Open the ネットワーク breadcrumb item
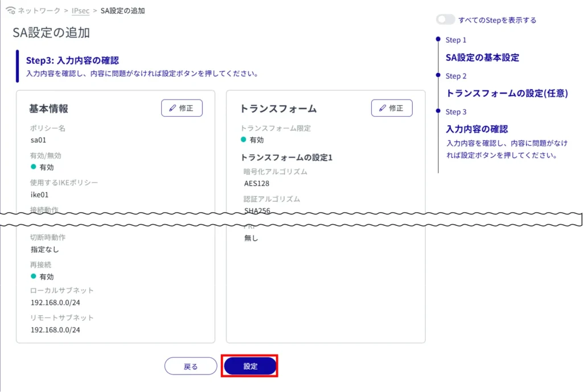 40,11
